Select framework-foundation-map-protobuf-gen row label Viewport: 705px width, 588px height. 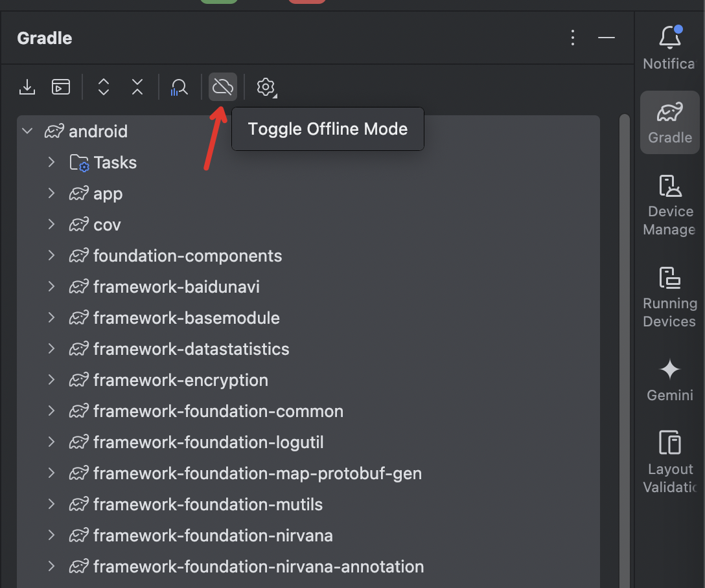point(258,474)
